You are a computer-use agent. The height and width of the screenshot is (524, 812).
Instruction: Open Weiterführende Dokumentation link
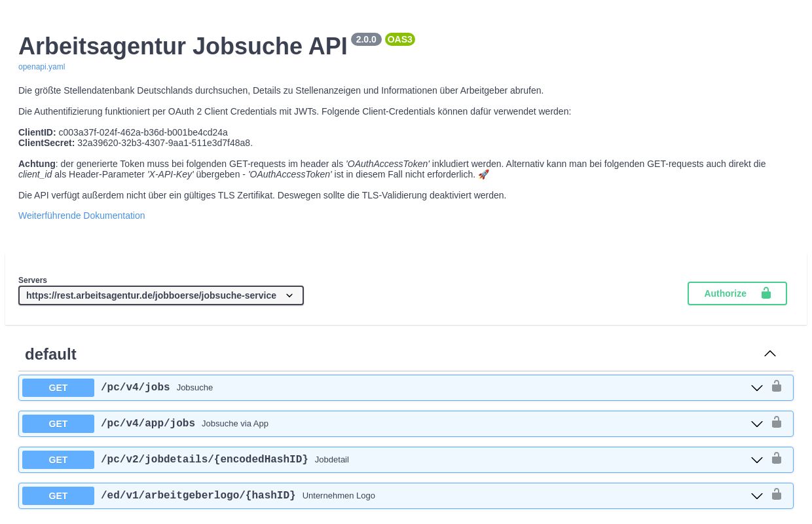coord(82,215)
